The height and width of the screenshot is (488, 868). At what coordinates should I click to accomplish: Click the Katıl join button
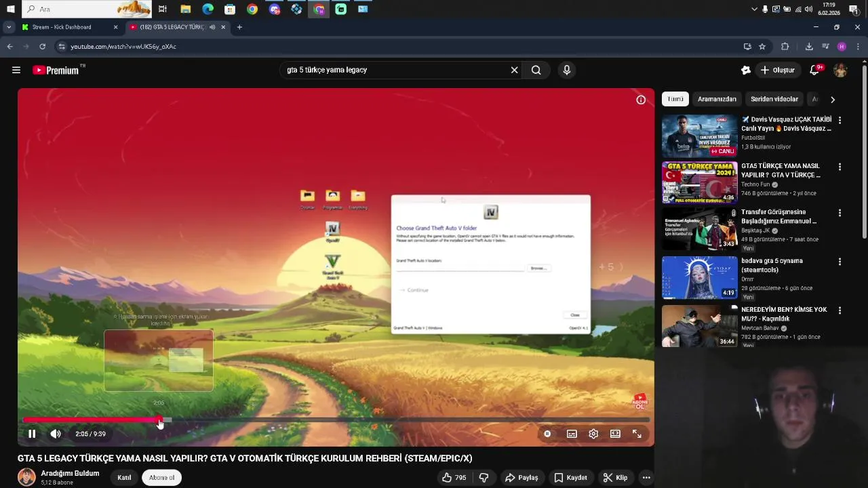pyautogui.click(x=124, y=478)
